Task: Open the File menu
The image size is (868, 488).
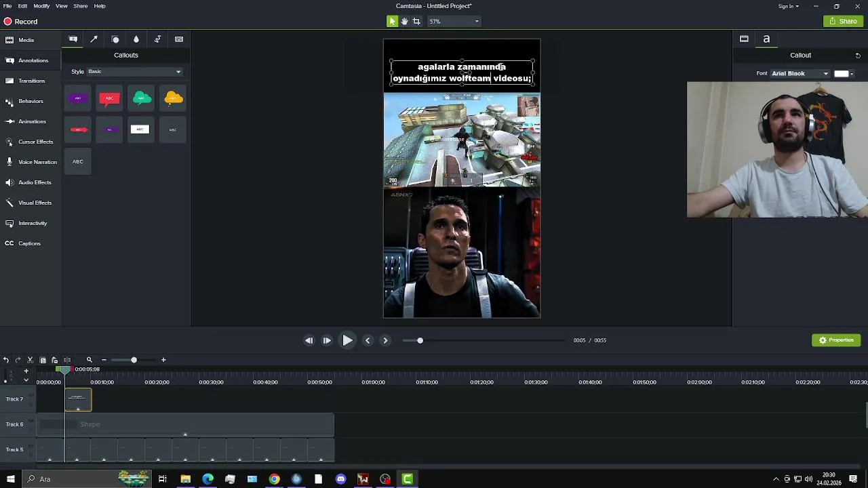Action: coord(7,6)
